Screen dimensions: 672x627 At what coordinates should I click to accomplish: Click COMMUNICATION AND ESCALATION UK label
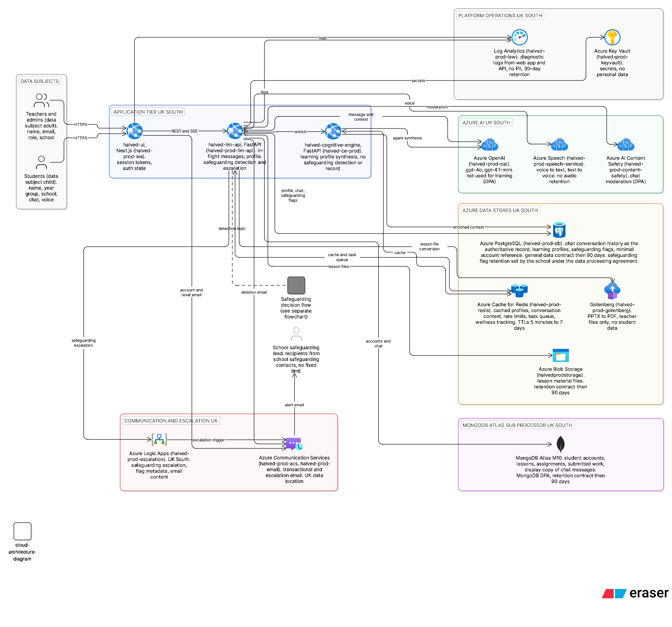coord(171,421)
